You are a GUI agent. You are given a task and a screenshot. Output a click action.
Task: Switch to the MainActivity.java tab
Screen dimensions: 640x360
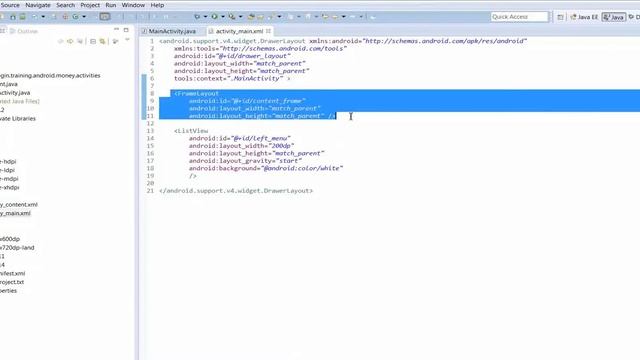click(x=172, y=31)
